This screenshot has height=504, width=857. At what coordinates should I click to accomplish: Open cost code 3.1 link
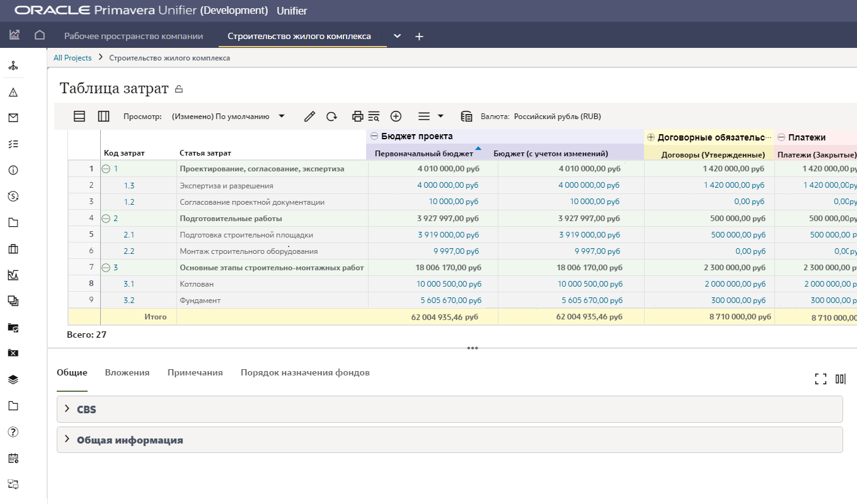[x=129, y=284]
